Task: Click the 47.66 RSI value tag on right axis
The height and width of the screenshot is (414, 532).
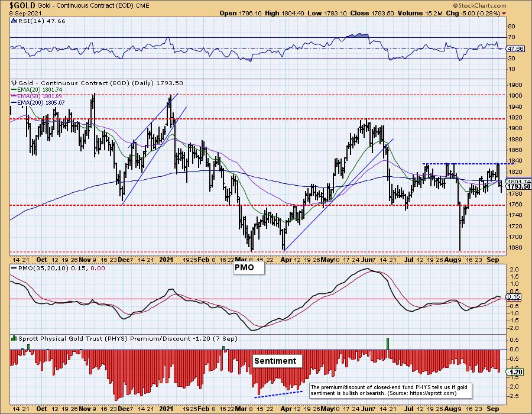Action: click(x=515, y=49)
